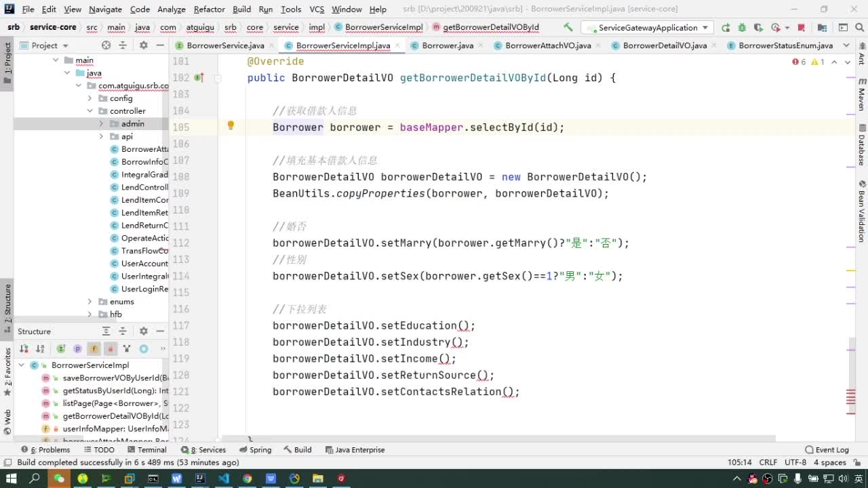Toggle show non-public members in Structure
This screenshot has height=488, width=868.
[x=110, y=349]
